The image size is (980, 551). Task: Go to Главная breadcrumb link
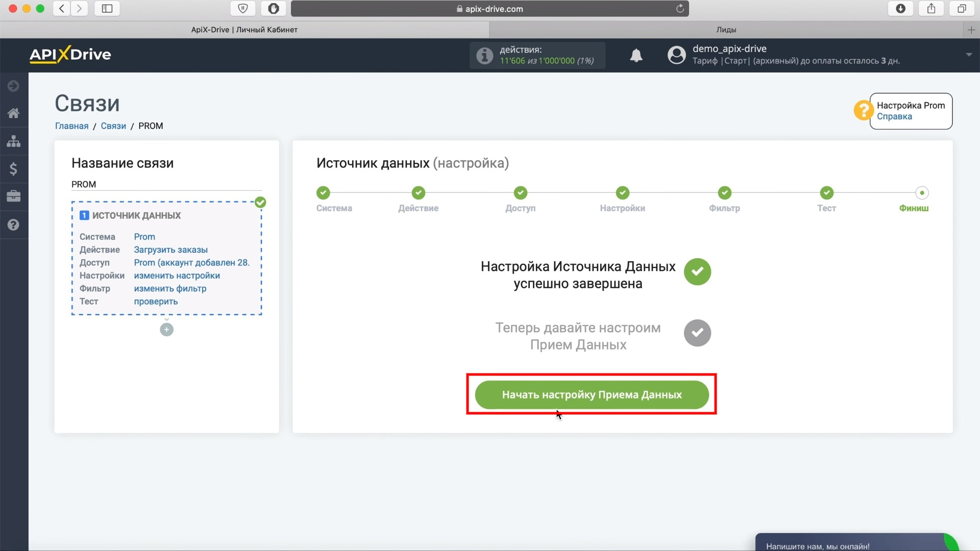(71, 126)
